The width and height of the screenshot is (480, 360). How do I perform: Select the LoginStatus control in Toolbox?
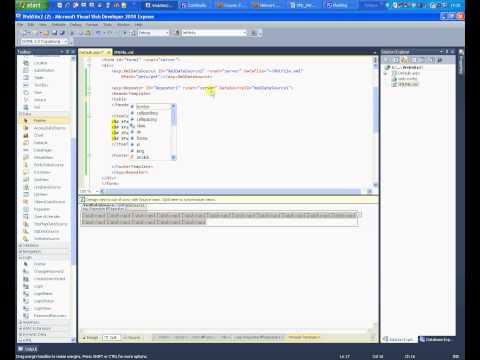(44, 301)
